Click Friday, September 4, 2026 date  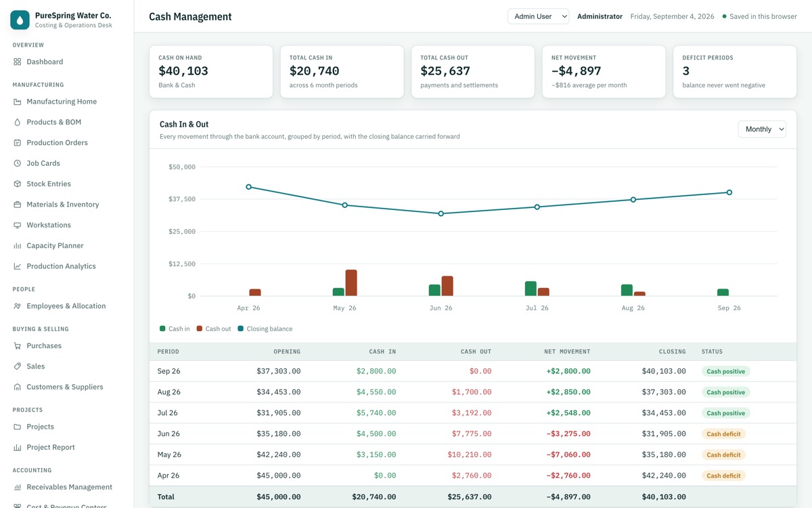point(672,16)
